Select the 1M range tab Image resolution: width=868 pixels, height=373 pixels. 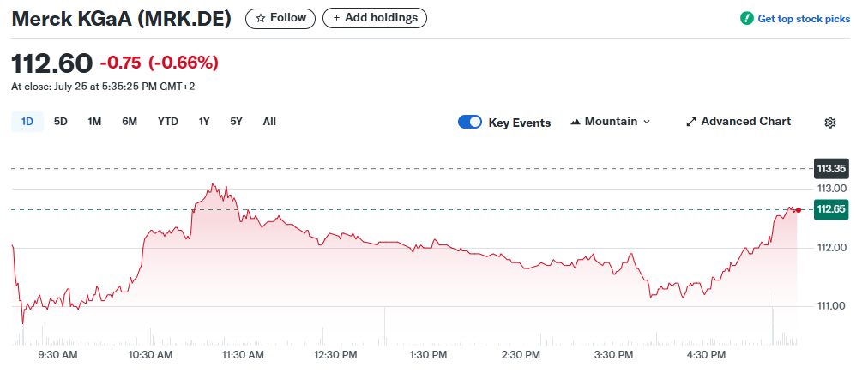94,122
